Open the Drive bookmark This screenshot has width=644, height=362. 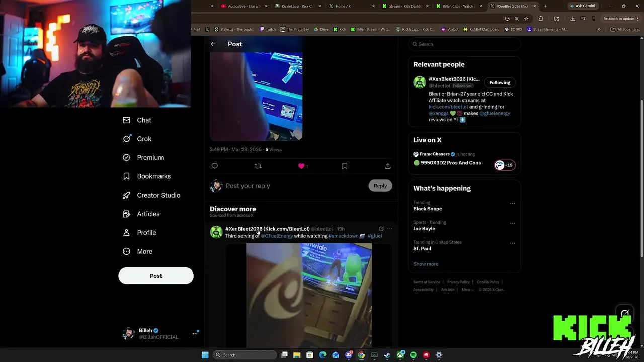321,29
